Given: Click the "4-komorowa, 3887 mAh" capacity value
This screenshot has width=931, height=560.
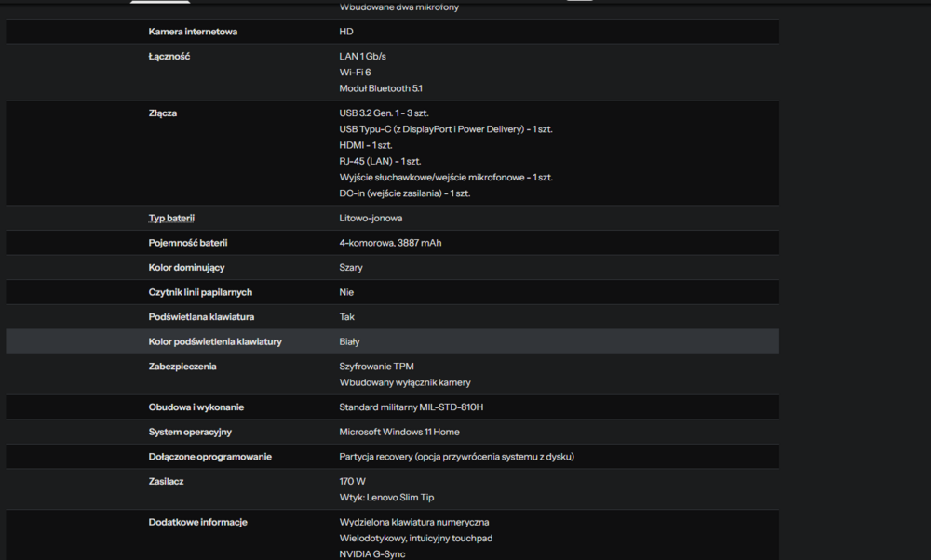Looking at the screenshot, I should tap(390, 243).
